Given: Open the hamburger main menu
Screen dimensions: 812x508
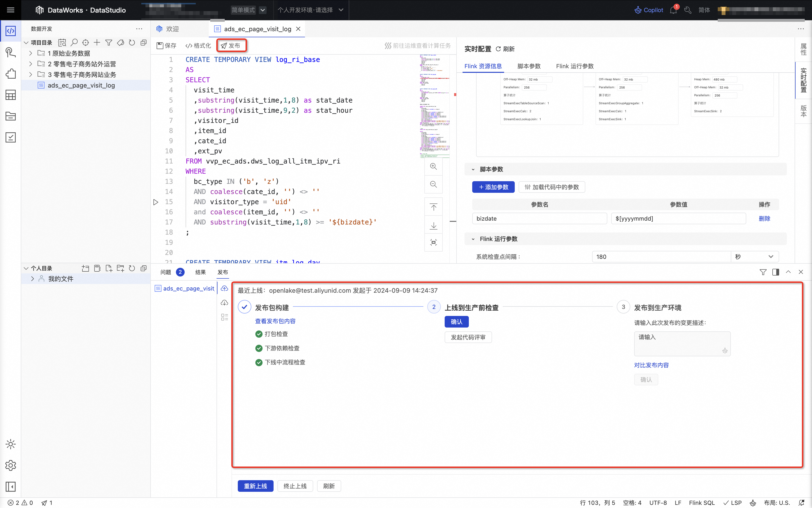Looking at the screenshot, I should click(x=10, y=10).
